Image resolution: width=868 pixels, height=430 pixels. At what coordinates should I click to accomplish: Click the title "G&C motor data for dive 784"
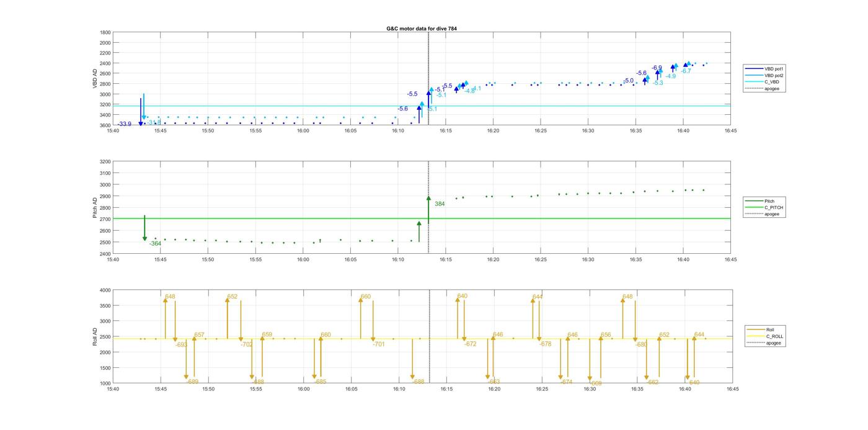click(x=422, y=29)
